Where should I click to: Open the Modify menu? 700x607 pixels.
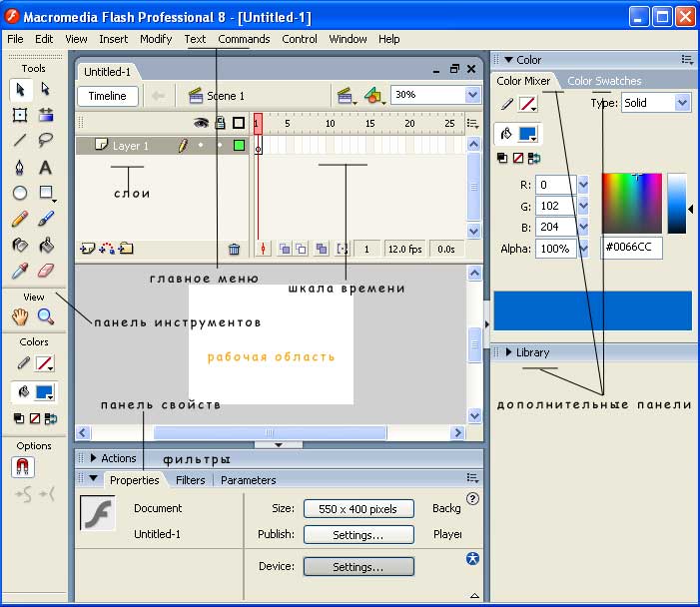[x=156, y=39]
